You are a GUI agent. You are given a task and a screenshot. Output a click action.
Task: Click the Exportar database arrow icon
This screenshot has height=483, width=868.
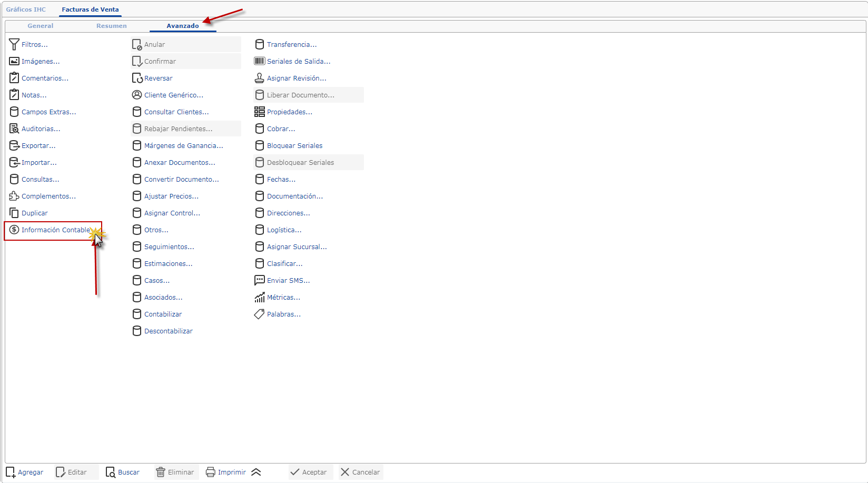click(14, 146)
